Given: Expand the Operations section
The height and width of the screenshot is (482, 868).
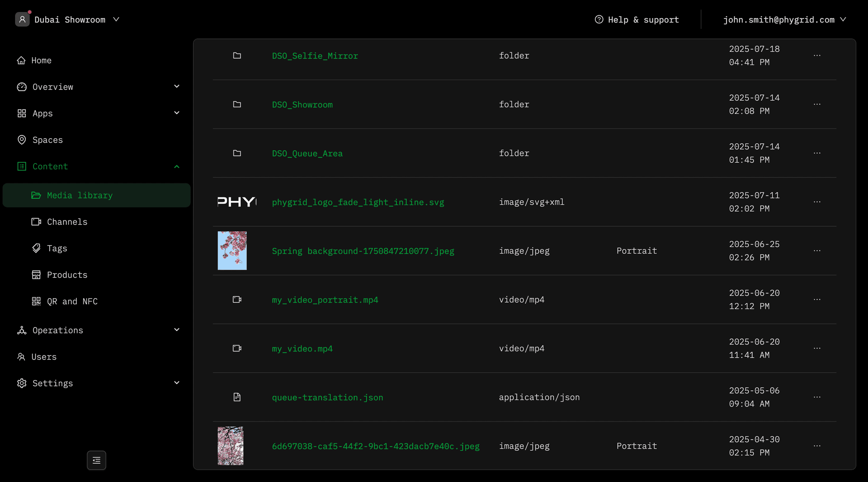Looking at the screenshot, I should (177, 330).
